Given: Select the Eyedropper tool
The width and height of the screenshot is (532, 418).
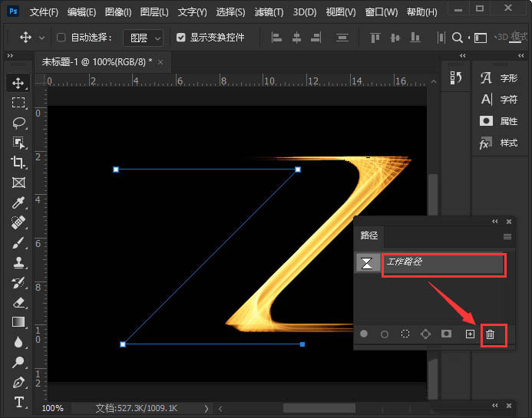Looking at the screenshot, I should 18,202.
